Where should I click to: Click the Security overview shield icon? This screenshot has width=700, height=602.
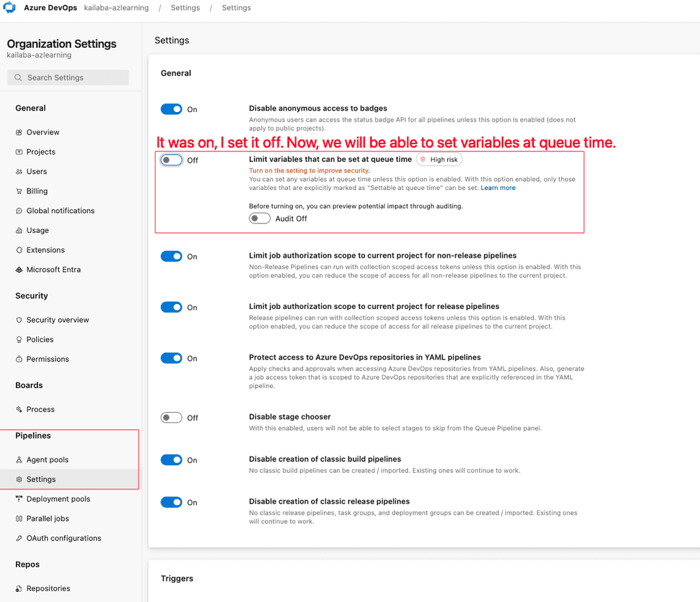point(18,320)
